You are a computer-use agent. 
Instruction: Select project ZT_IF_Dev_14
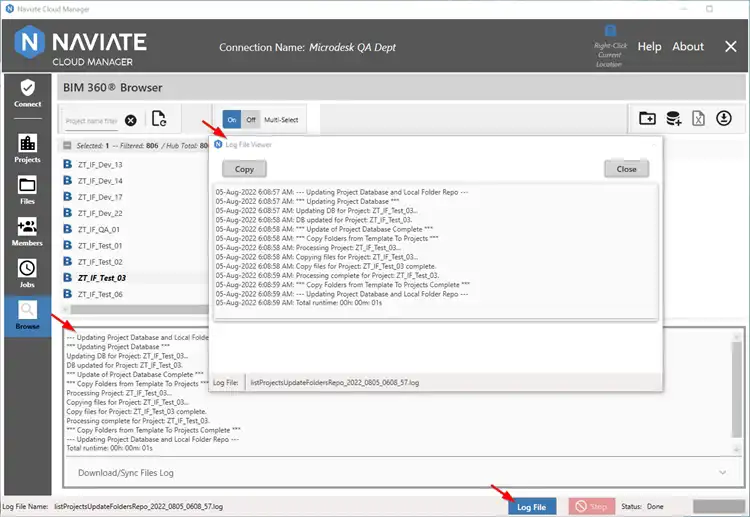click(x=100, y=181)
